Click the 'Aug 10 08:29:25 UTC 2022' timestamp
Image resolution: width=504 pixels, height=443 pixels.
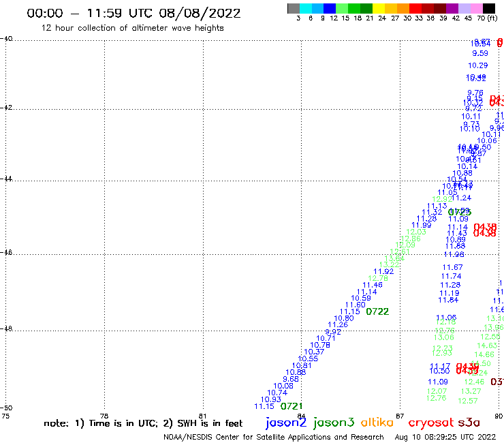(x=445, y=437)
